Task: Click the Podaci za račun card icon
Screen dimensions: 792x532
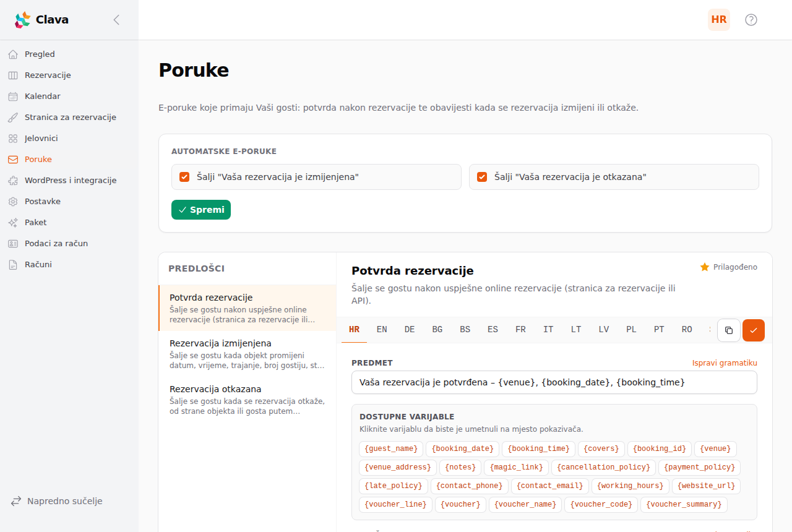Action: click(13, 244)
